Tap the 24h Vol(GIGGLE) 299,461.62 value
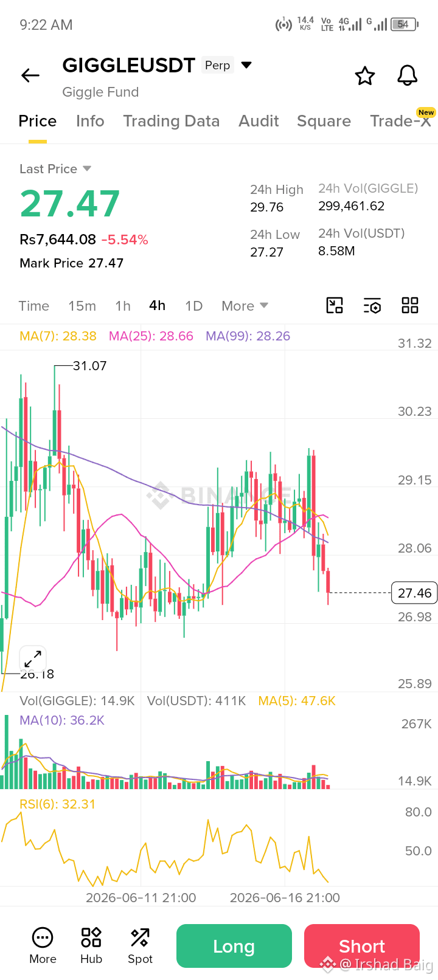 352,206
